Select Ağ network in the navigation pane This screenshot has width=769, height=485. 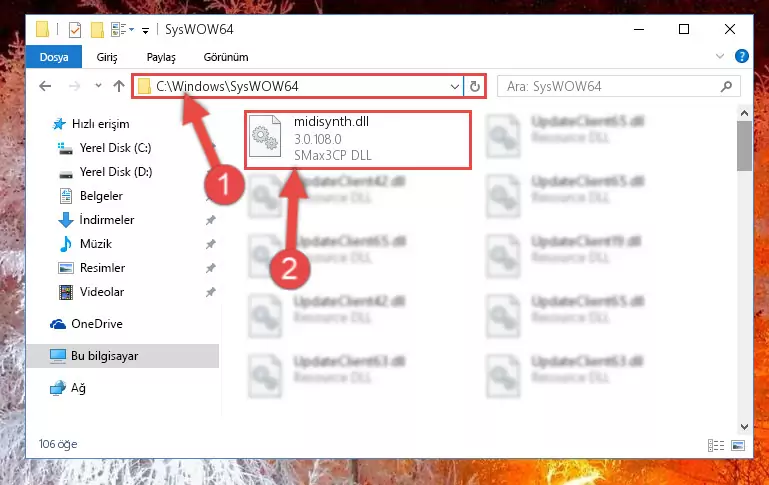[x=78, y=388]
